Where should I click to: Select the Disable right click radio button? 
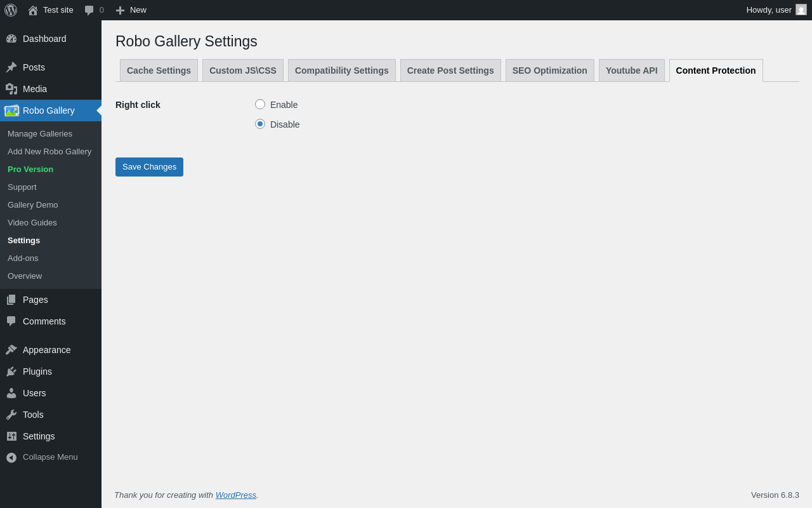(x=260, y=124)
